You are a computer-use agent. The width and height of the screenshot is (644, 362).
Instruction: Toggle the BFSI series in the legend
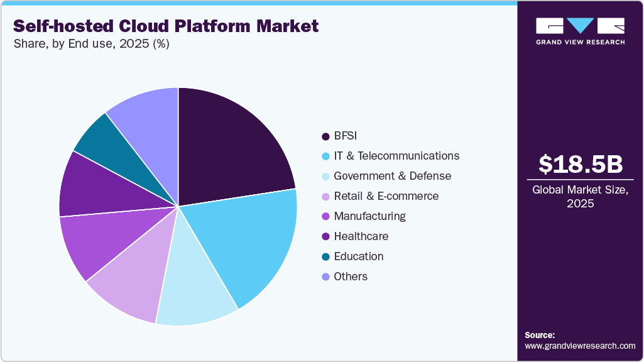tap(346, 136)
